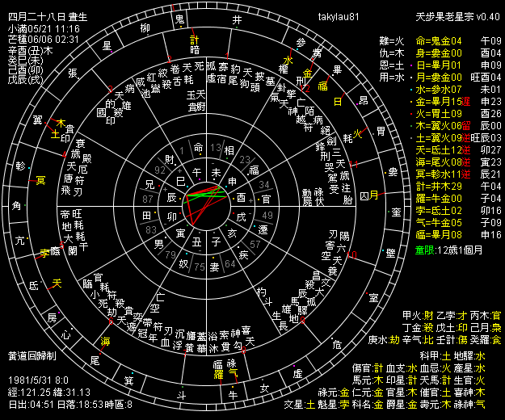Click the 四月 moon label on right
This screenshot has width=505, height=420.
[368, 195]
